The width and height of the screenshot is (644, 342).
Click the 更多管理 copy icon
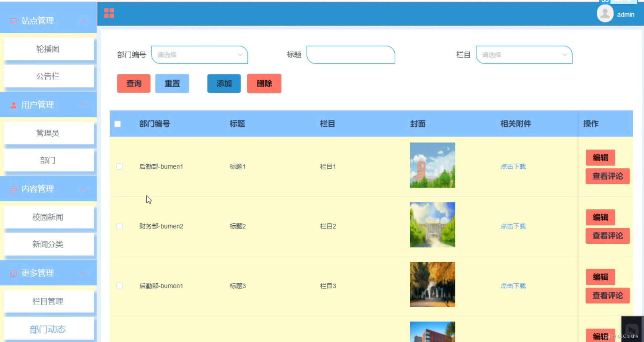14,273
